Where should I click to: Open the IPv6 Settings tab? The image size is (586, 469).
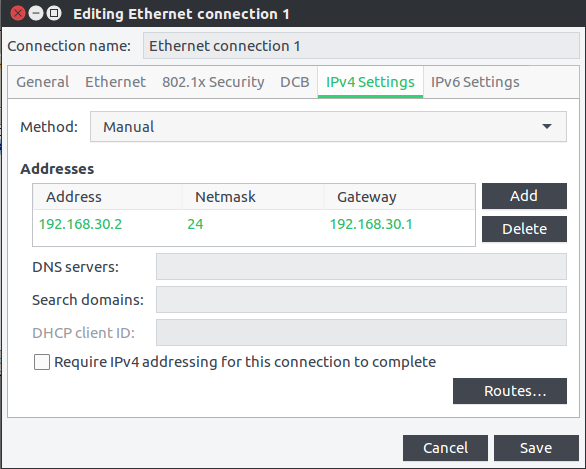click(x=475, y=82)
